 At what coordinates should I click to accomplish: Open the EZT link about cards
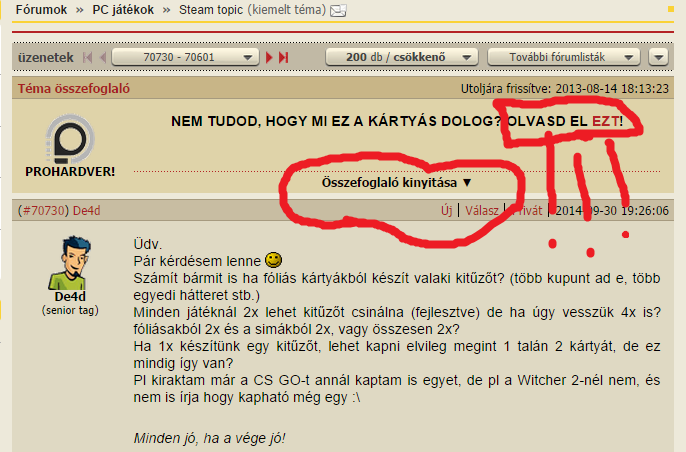pyautogui.click(x=606, y=121)
